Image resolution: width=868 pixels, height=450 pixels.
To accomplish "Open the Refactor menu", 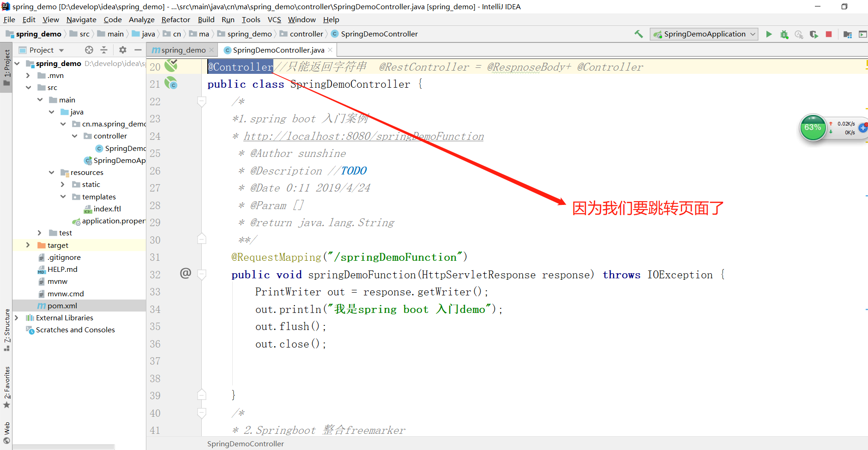I will pos(176,19).
